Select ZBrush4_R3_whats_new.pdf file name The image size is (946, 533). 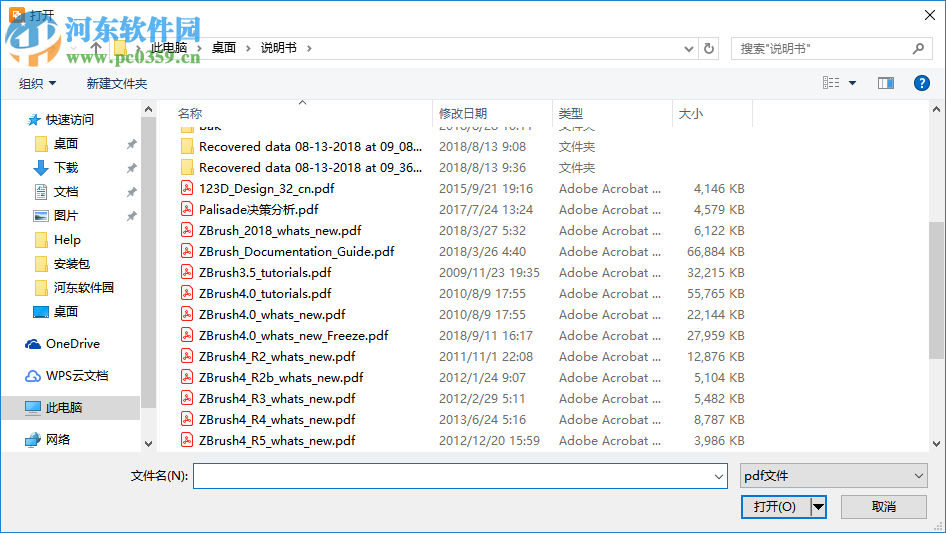click(x=277, y=398)
